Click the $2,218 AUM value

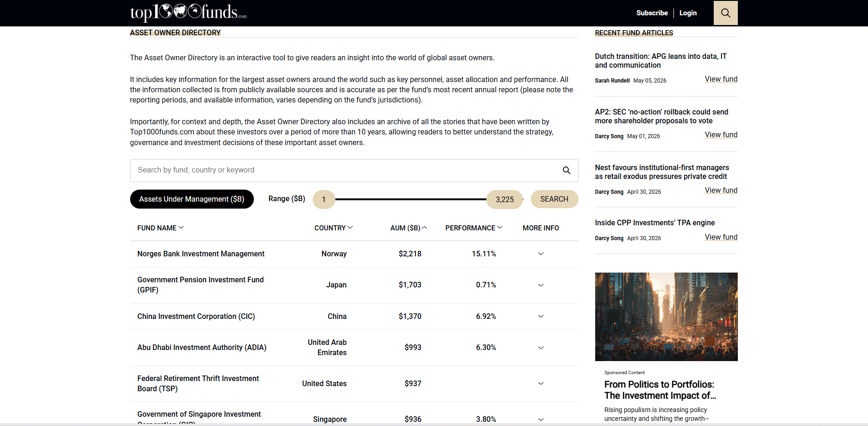tap(410, 254)
